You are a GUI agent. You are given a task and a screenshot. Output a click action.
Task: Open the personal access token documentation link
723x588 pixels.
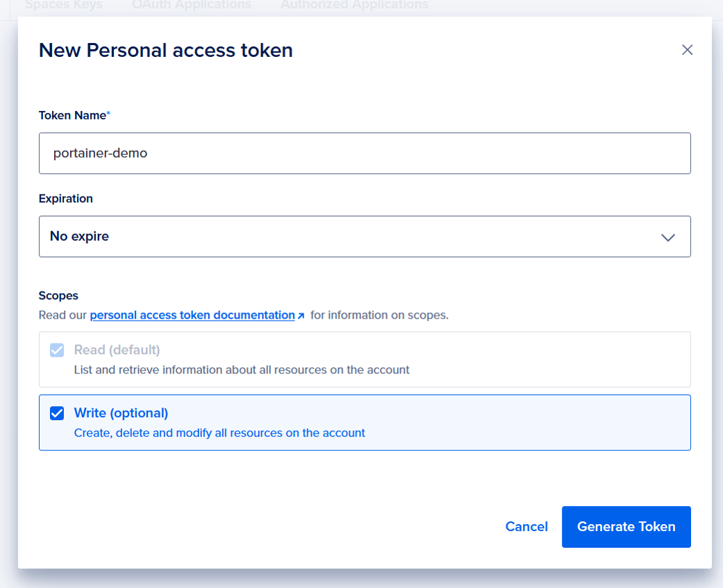coord(192,315)
